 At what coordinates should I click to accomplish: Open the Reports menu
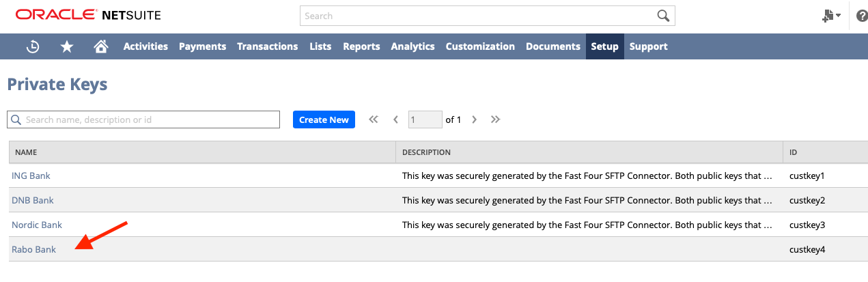click(361, 46)
